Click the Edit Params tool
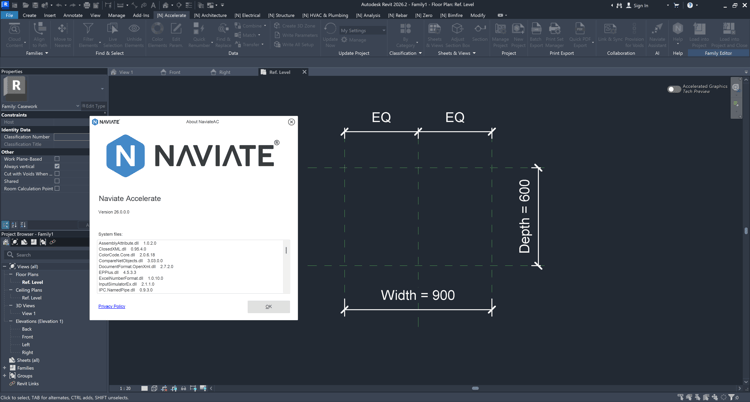The width and height of the screenshot is (750, 402). pos(176,34)
